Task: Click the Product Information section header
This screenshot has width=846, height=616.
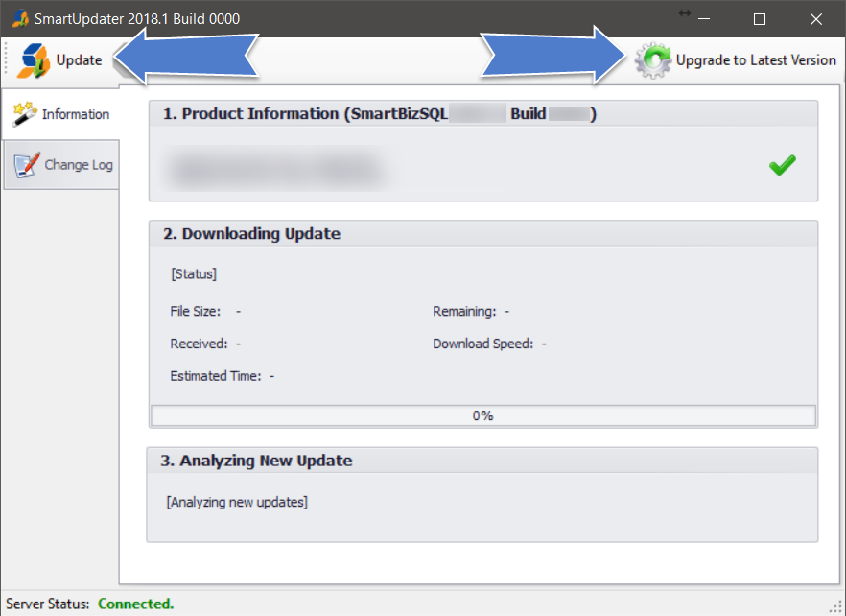Action: pyautogui.click(x=483, y=114)
